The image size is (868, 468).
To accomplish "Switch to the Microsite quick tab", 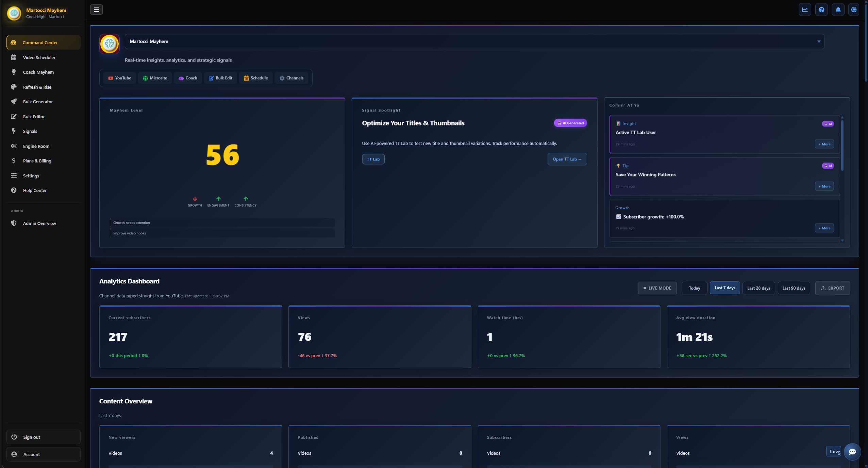I will [x=155, y=78].
